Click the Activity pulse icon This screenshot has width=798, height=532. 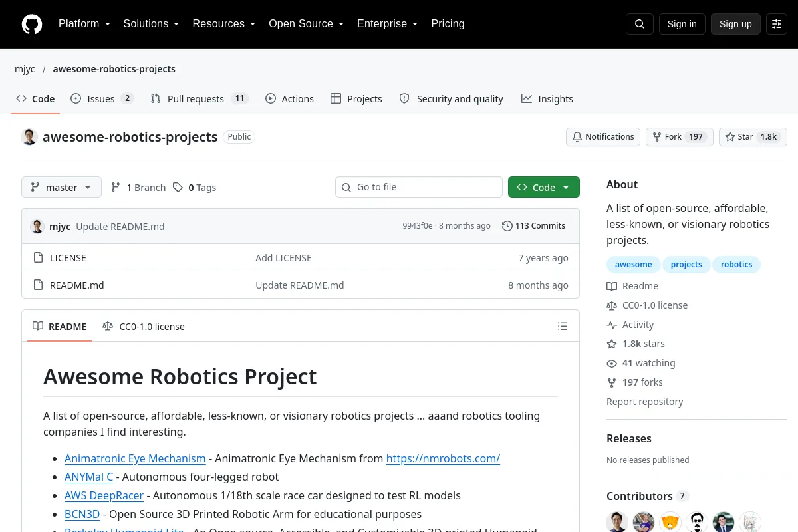pos(612,325)
